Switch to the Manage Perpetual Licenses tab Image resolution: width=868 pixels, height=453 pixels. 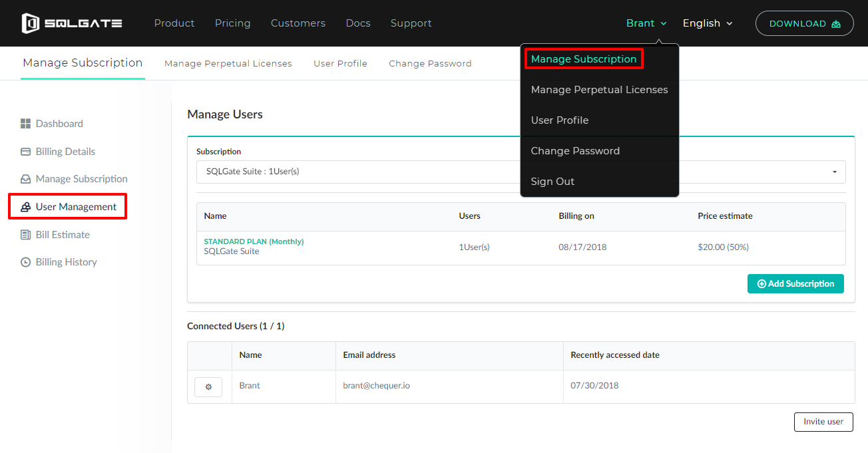coord(228,64)
